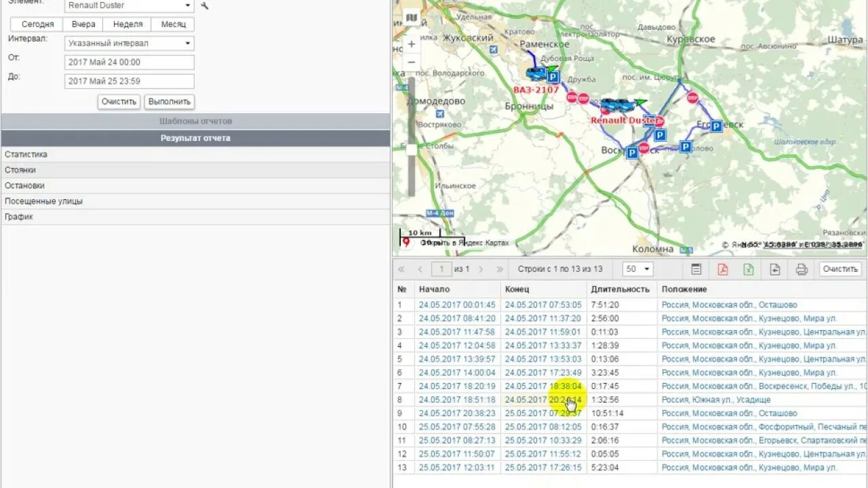Export the report to Excel
Screen dimensions: 868x488
[749, 269]
